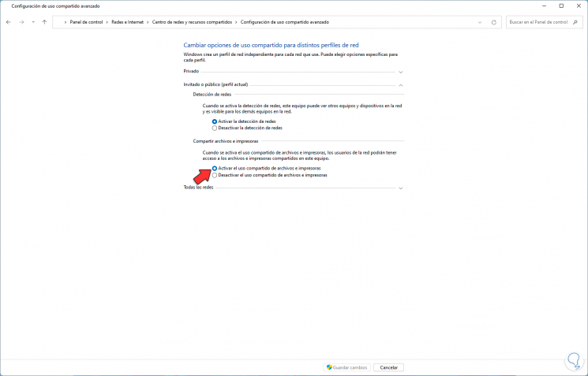Refresh the Control Panel address bar
The image size is (588, 376).
pyautogui.click(x=494, y=23)
